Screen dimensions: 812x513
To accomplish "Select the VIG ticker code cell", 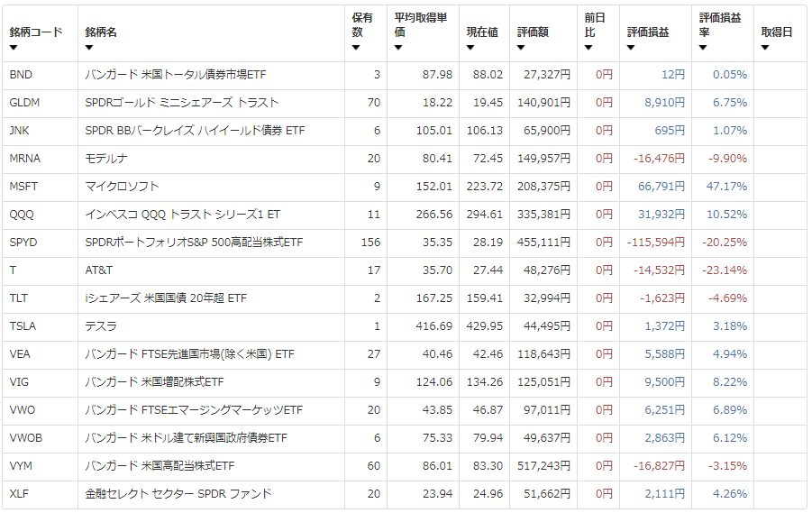I will click(41, 383).
